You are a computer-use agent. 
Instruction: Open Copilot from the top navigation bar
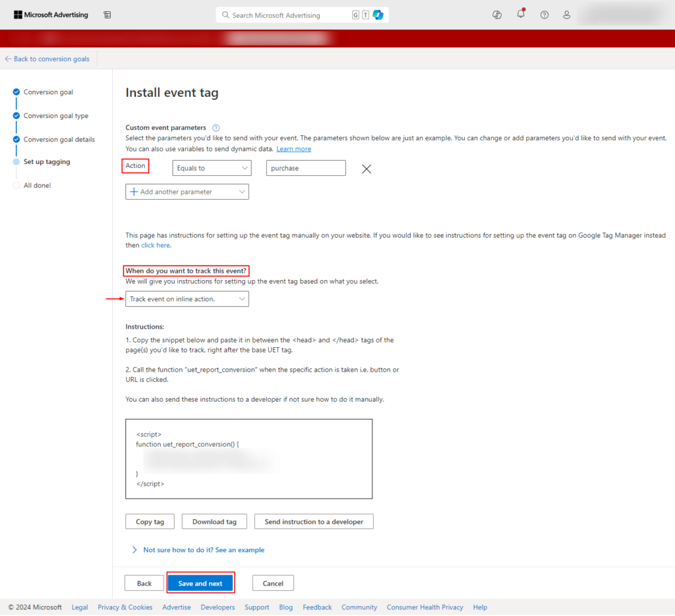(x=496, y=14)
